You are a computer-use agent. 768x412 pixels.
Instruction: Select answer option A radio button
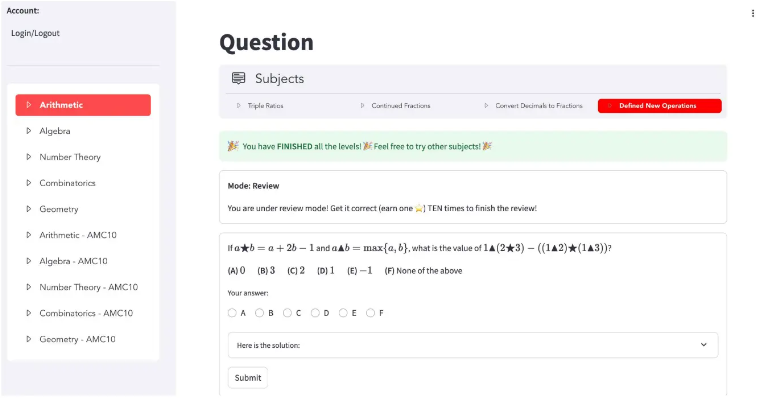233,313
